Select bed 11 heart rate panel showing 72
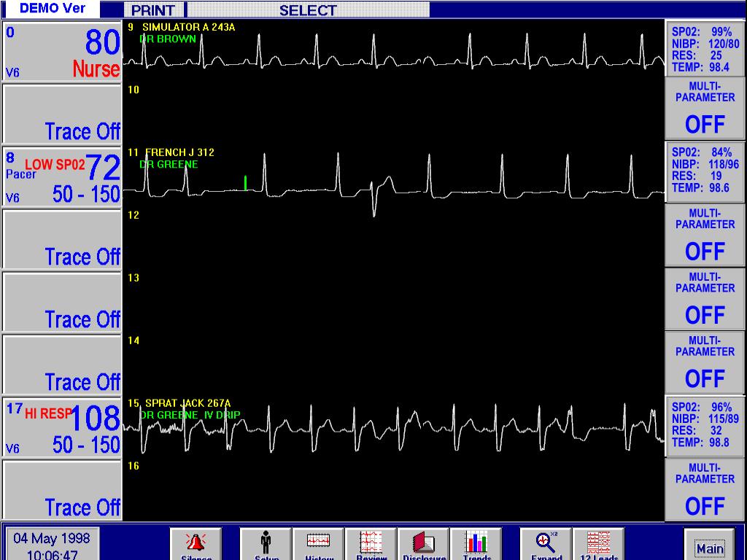 tap(62, 176)
